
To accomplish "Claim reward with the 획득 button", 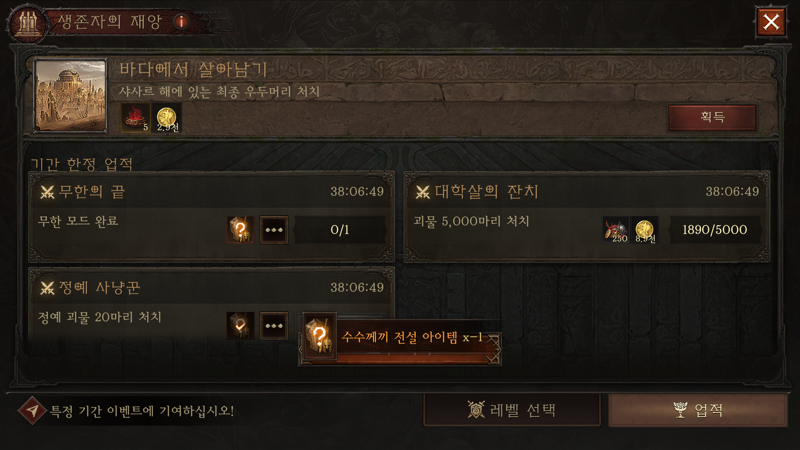I will click(x=712, y=117).
